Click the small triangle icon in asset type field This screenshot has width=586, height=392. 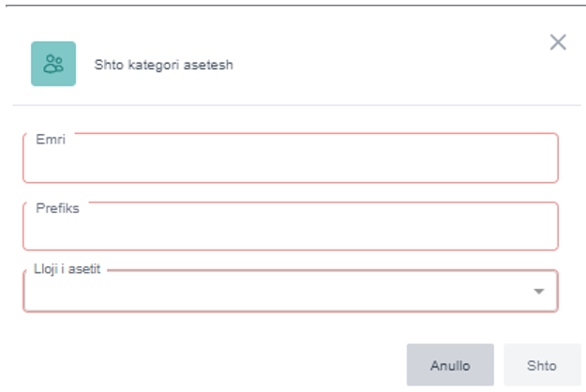click(x=539, y=292)
